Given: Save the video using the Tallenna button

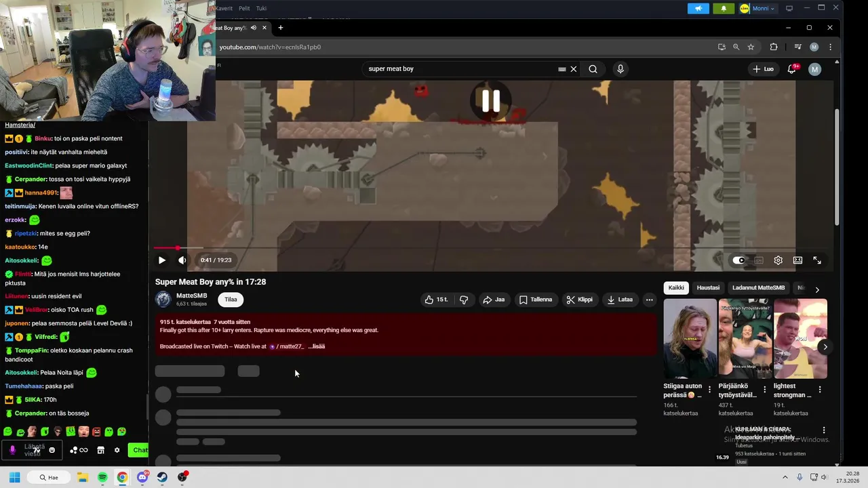Looking at the screenshot, I should [x=535, y=300].
